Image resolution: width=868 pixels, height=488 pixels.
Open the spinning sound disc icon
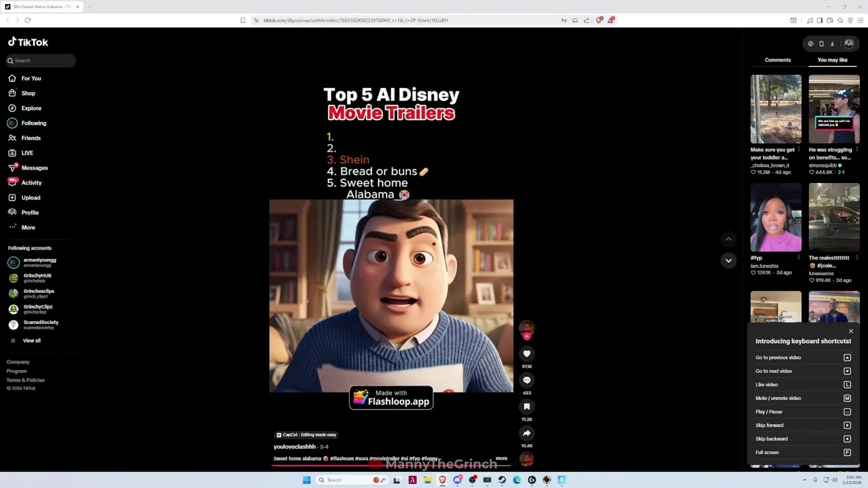[x=527, y=460]
